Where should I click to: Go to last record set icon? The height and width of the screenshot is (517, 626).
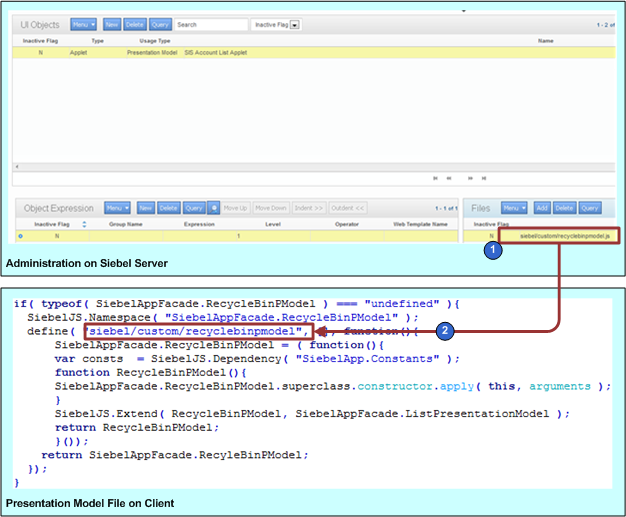click(x=484, y=178)
